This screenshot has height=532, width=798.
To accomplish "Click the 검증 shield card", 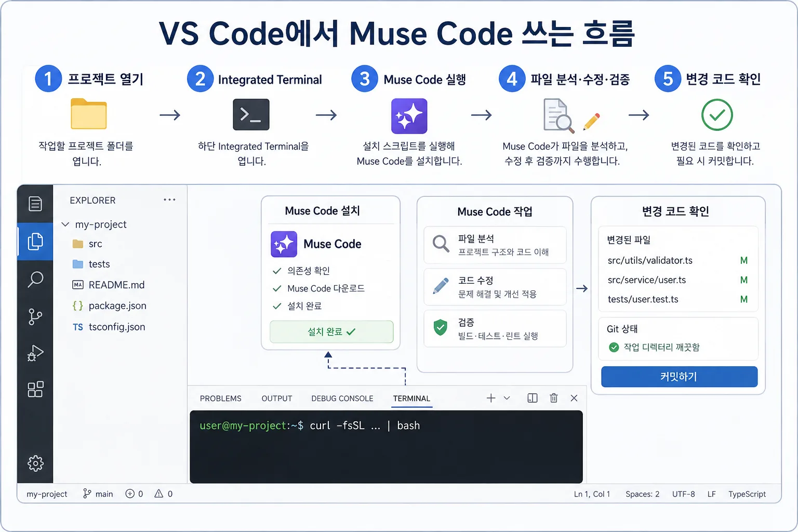I will (495, 328).
